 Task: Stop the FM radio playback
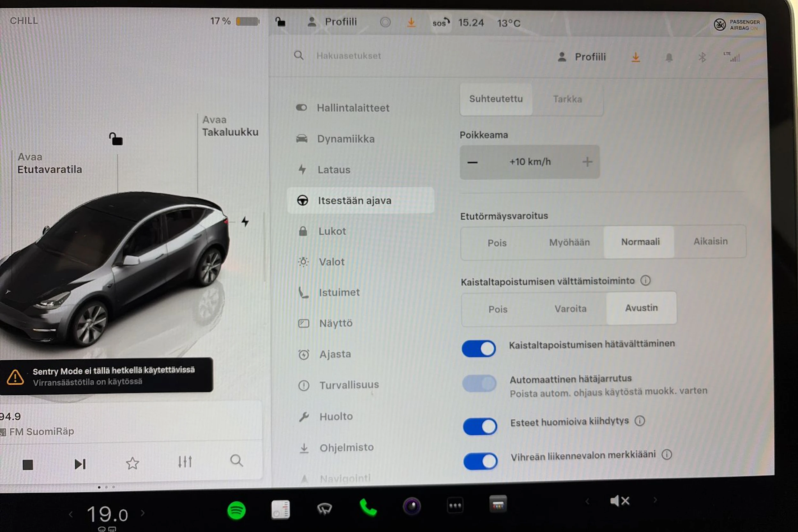click(28, 464)
